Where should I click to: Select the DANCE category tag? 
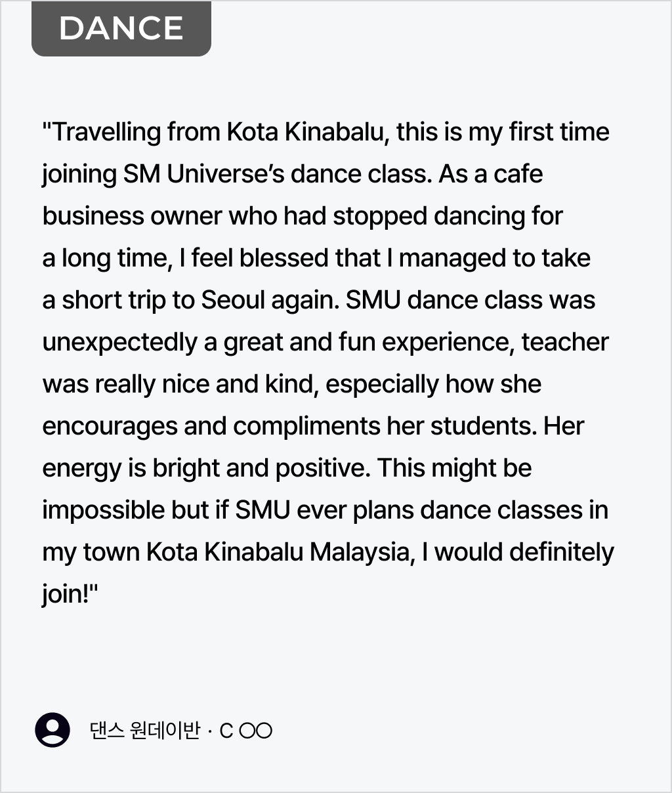coord(121,28)
